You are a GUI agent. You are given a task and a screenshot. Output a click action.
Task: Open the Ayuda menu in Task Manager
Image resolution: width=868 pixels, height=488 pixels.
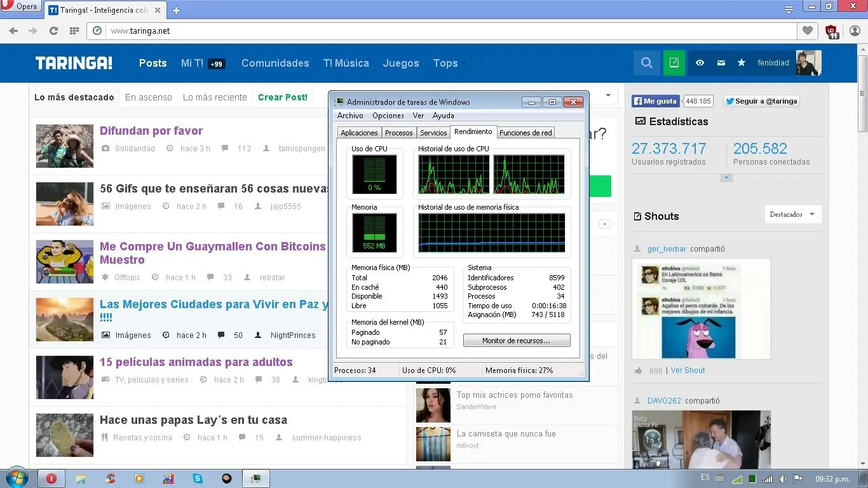[443, 116]
